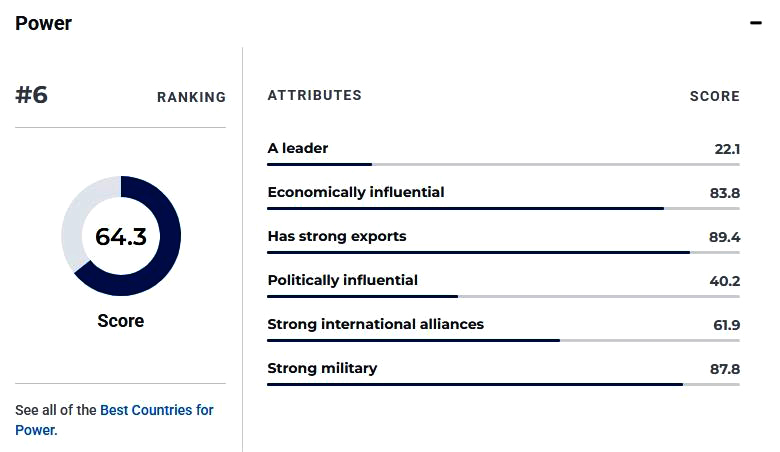The image size is (780, 452).
Task: Select the Economically influential attribute label
Action: [x=356, y=192]
